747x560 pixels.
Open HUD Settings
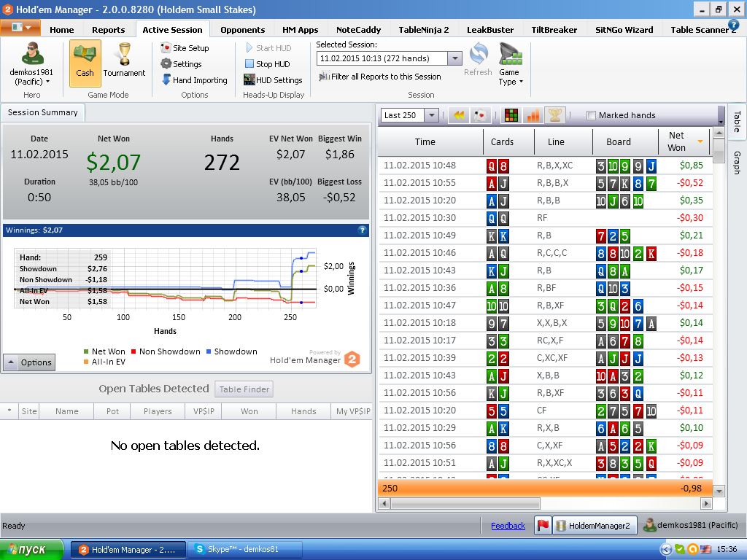[x=273, y=80]
